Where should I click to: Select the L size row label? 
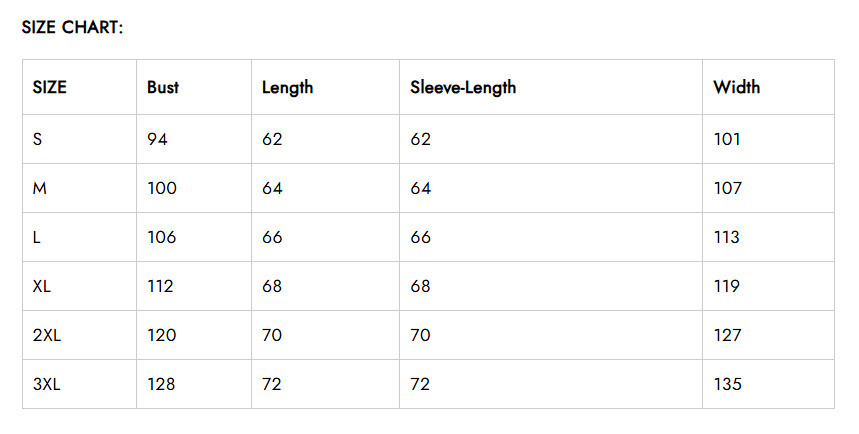(37, 237)
